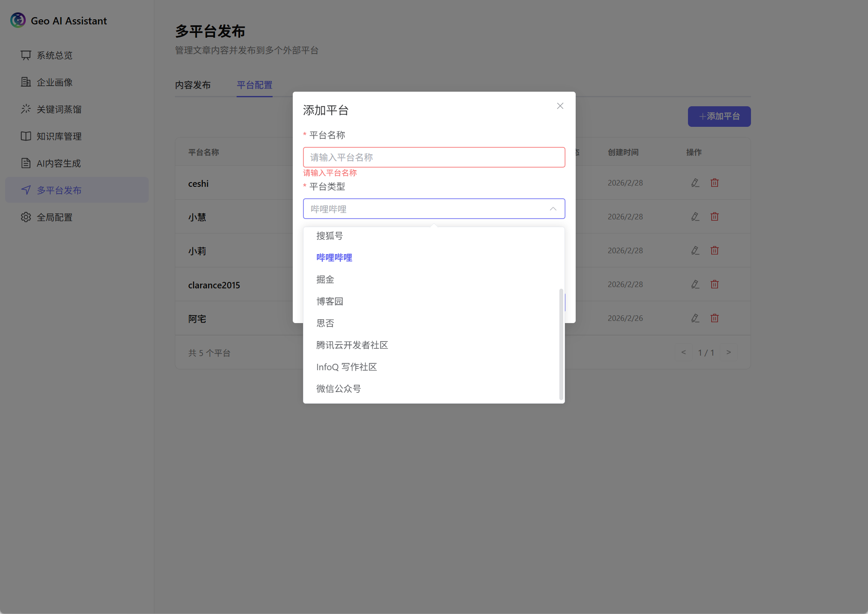Click the 阿宅 platform name
Screen dimensions: 868x614
coord(197,319)
